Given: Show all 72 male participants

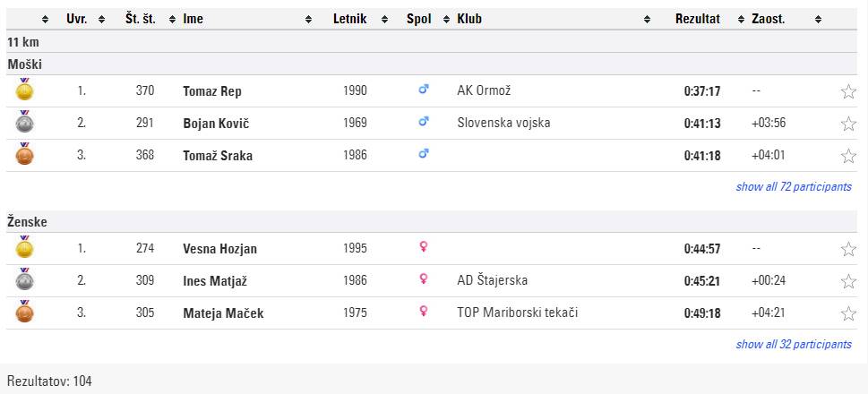Looking at the screenshot, I should pyautogui.click(x=794, y=187).
